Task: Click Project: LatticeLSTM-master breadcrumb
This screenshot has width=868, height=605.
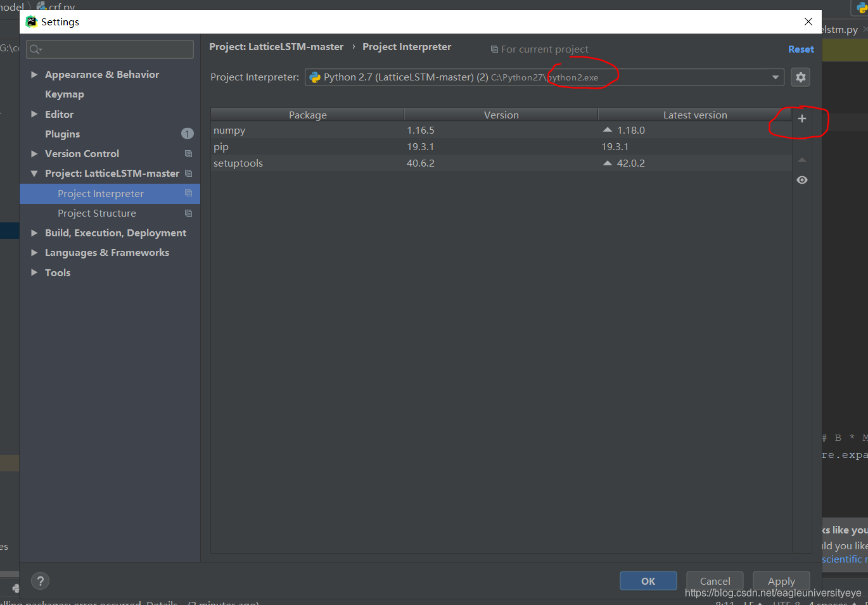Action: click(276, 47)
